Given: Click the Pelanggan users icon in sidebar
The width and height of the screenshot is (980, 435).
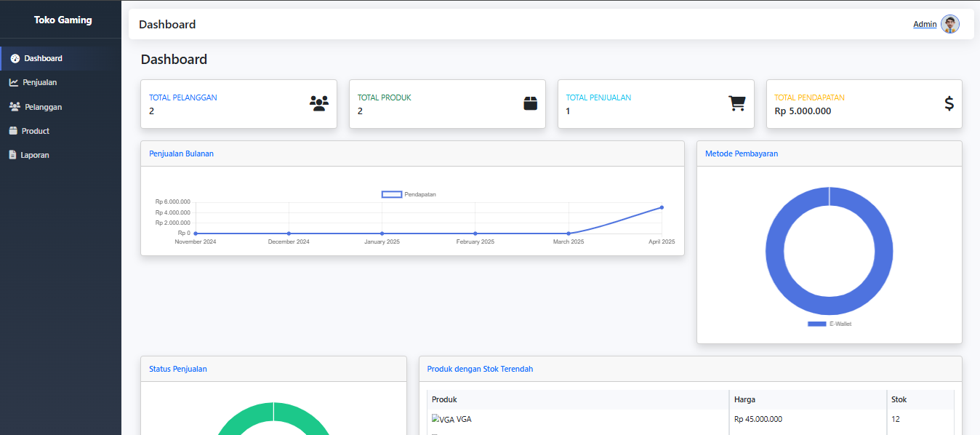Looking at the screenshot, I should coord(15,107).
